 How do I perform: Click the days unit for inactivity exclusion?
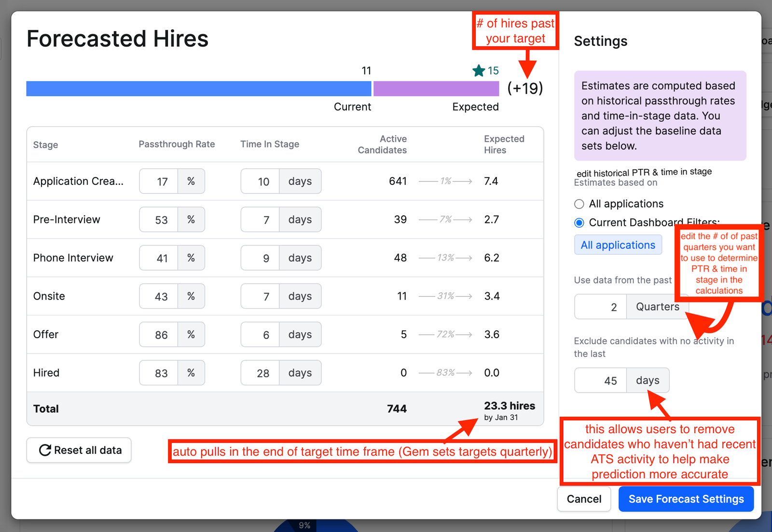point(648,381)
